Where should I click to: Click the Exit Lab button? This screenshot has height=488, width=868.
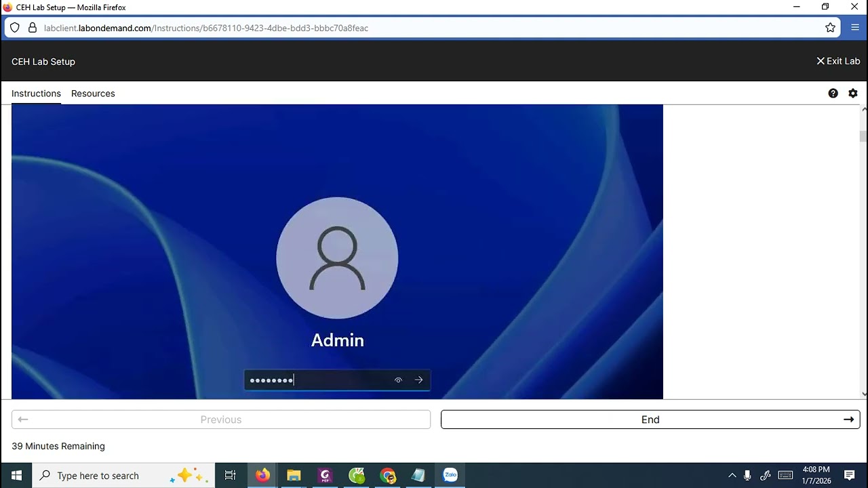[x=838, y=61]
